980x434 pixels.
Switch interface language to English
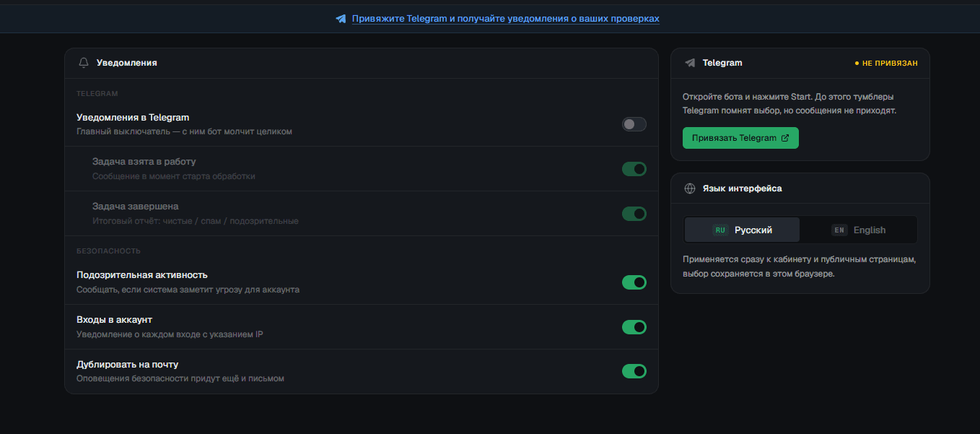coord(859,230)
